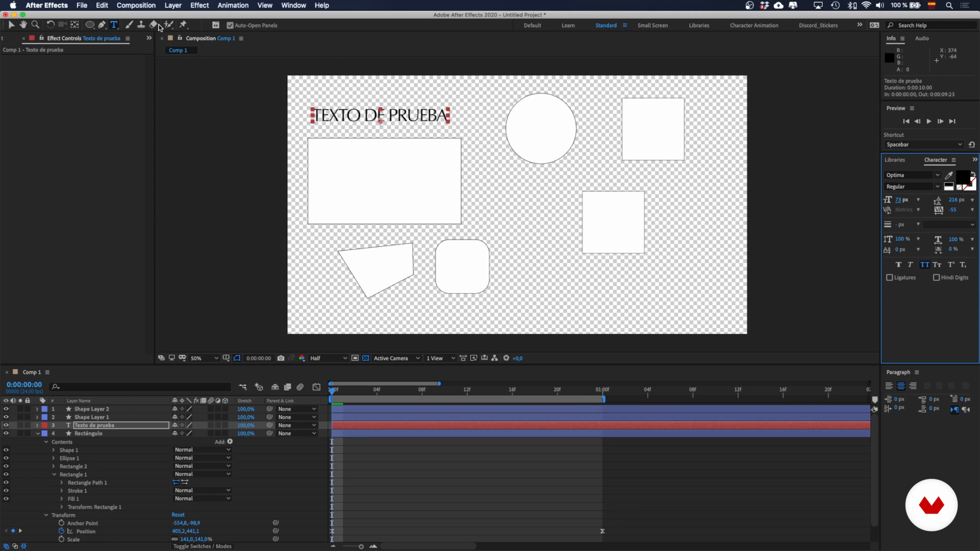Viewport: 980px width, 551px height.
Task: Click the Shape Layer 1 label color
Action: point(44,417)
